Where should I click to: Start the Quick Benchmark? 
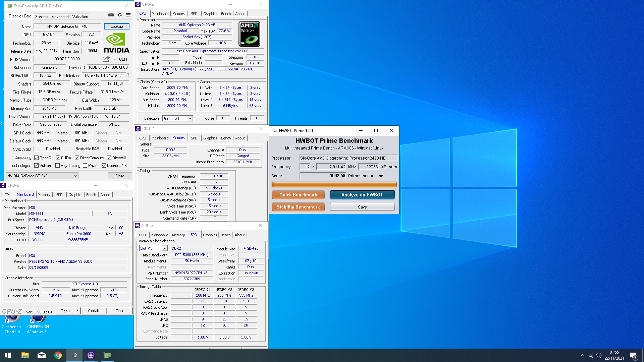click(298, 195)
